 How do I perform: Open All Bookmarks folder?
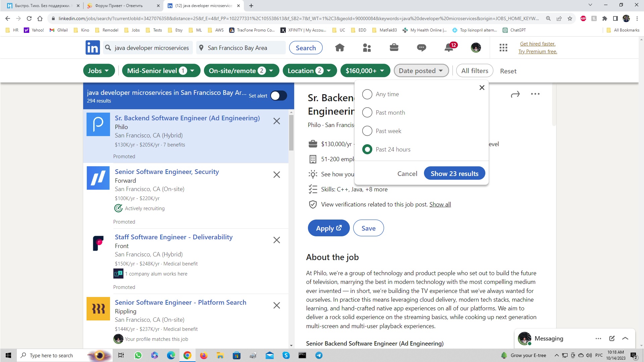pyautogui.click(x=623, y=30)
